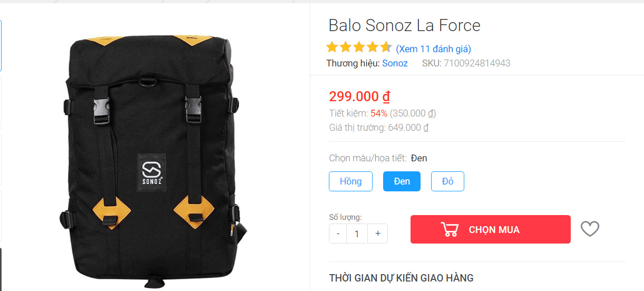Increase quantity with the plus button
The height and width of the screenshot is (291, 644).
(378, 234)
